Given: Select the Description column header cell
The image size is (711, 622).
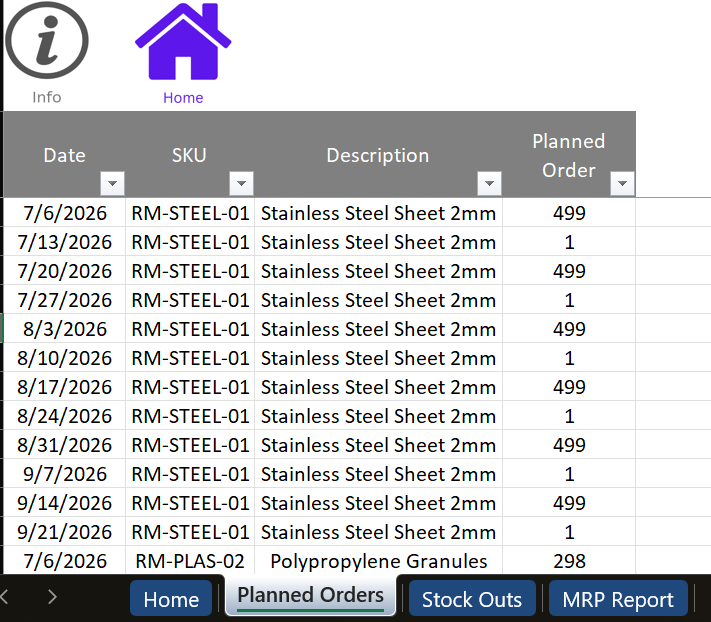Looking at the screenshot, I should pyautogui.click(x=377, y=155).
